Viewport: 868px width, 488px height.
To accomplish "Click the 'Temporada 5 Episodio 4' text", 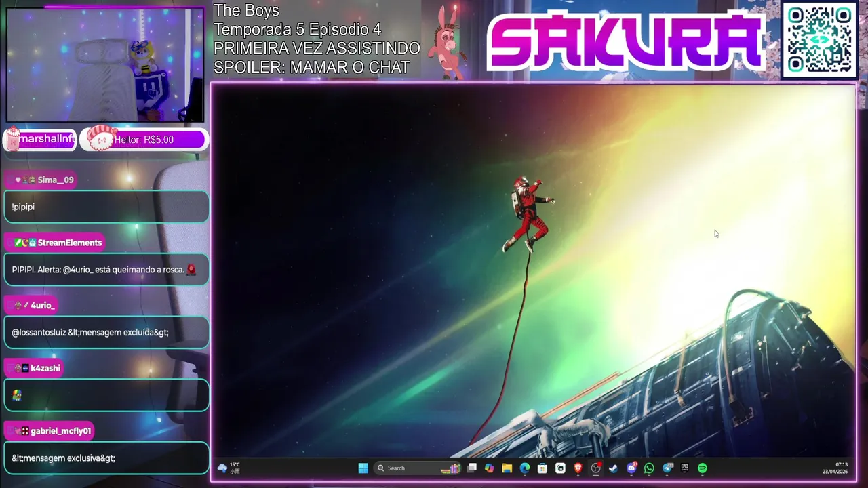I will 297,30.
